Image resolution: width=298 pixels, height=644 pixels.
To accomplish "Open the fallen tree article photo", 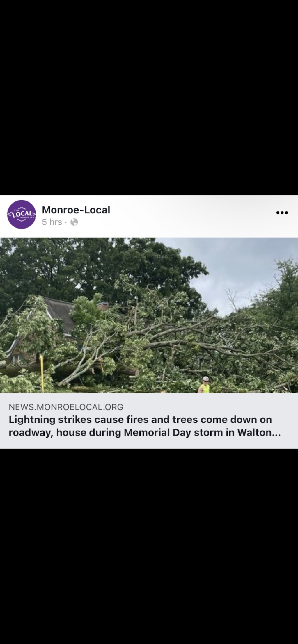I will coord(149,315).
